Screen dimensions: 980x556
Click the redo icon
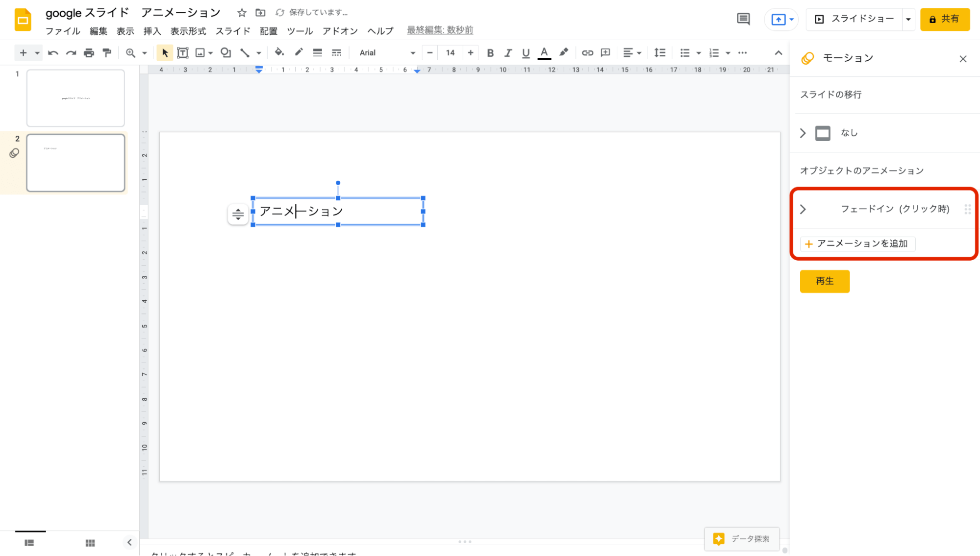point(71,53)
